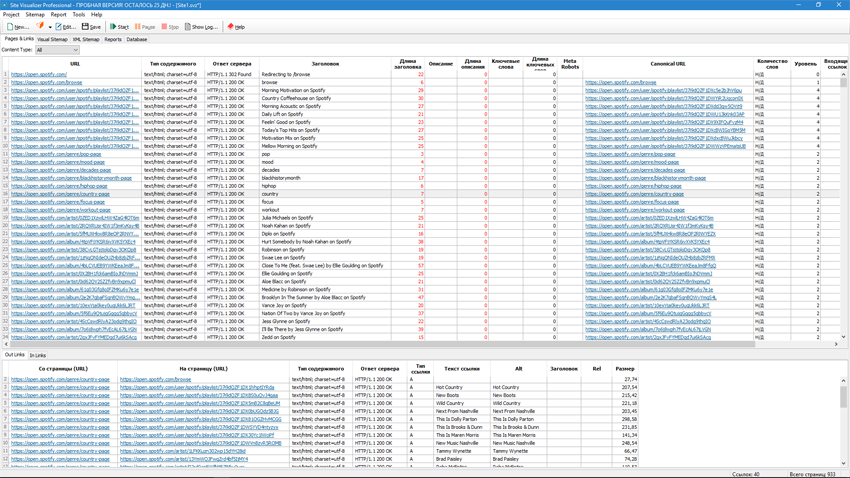The image size is (850, 478).
Task: Click the Текст ссылки column header
Action: (462, 369)
